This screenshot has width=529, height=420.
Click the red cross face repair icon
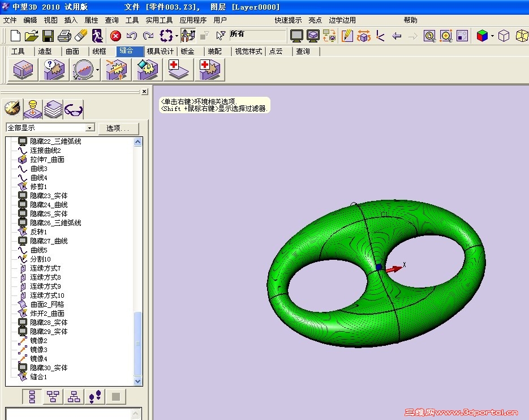click(178, 70)
